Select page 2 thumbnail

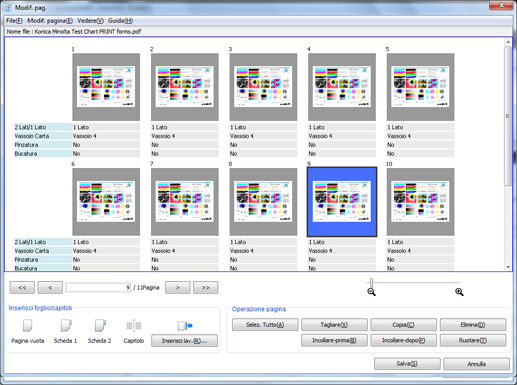pyautogui.click(x=185, y=87)
